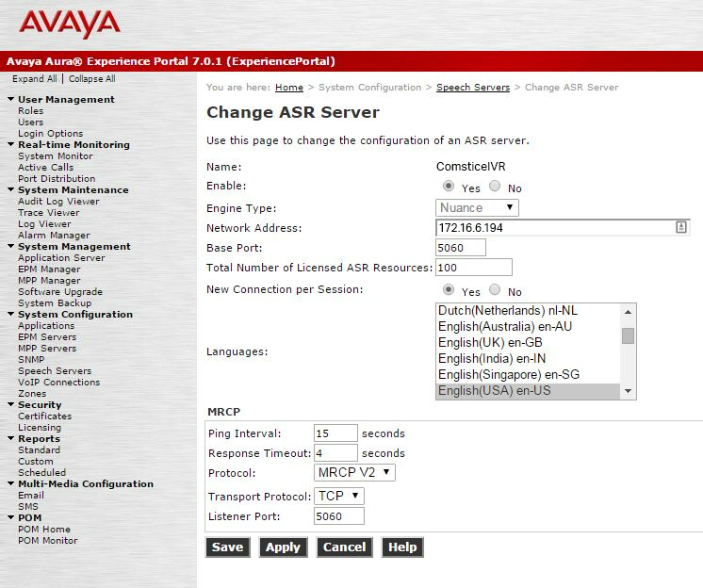
Task: Open SMS configuration
Action: pos(27,506)
